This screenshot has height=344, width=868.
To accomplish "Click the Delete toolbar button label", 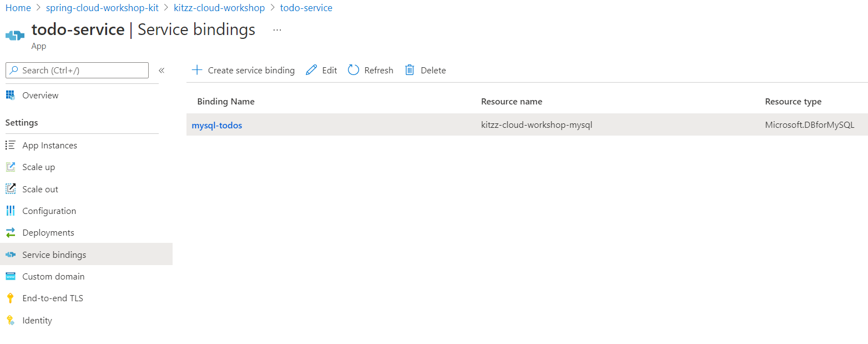I will coord(433,71).
